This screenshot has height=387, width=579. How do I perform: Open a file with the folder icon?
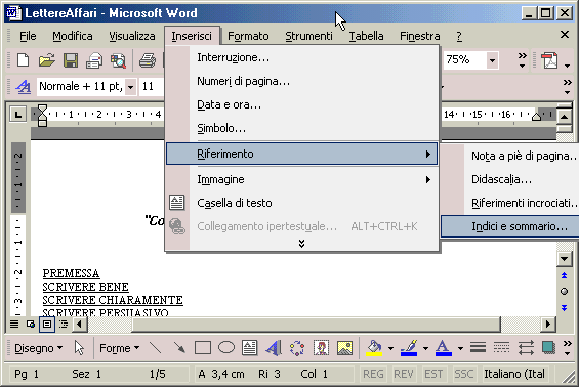pos(47,60)
